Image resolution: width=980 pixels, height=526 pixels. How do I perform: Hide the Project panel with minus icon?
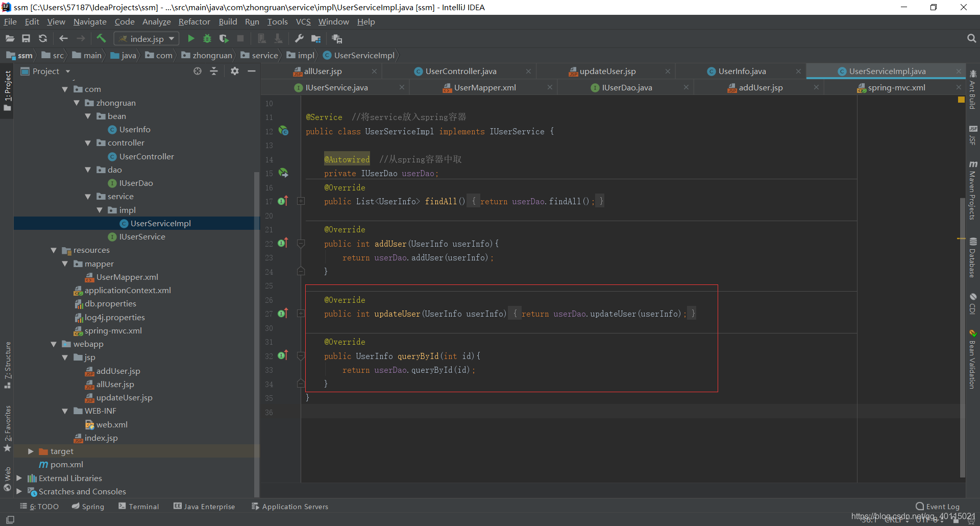coord(252,71)
